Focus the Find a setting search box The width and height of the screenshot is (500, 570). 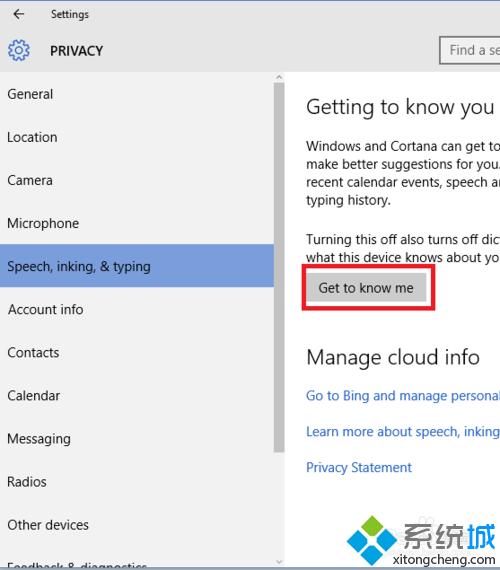469,50
